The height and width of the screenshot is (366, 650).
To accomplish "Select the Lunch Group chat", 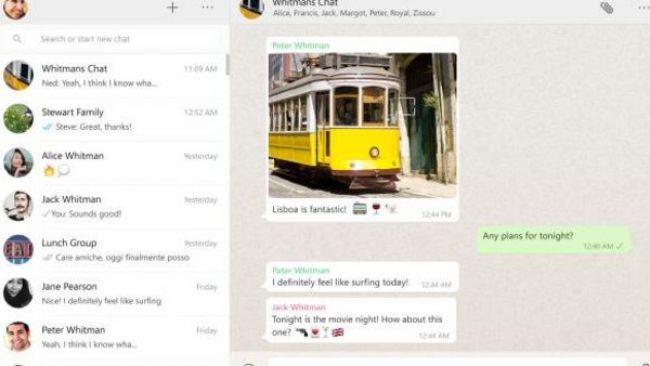I will point(114,250).
